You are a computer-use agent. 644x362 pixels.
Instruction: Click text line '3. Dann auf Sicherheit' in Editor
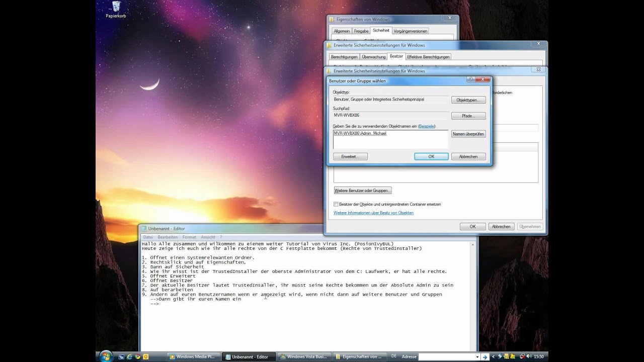pos(173,266)
